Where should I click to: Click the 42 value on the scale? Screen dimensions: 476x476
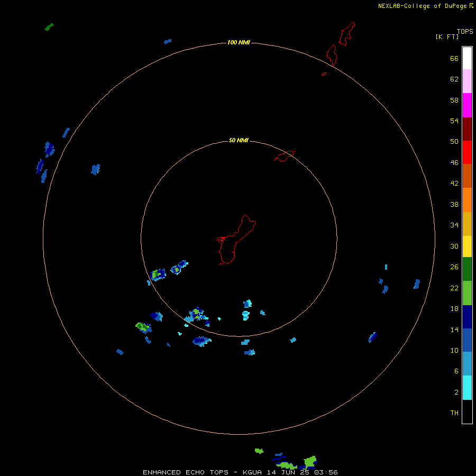tap(454, 183)
